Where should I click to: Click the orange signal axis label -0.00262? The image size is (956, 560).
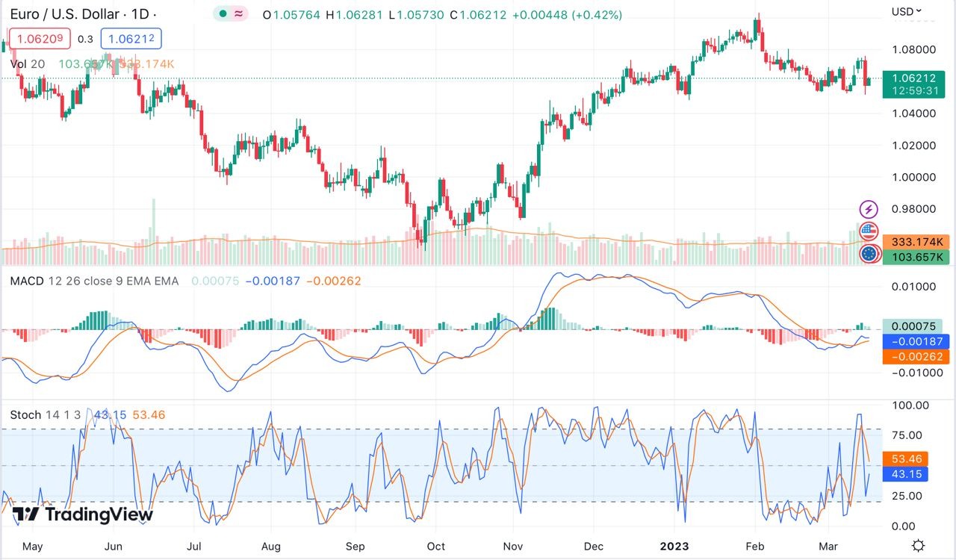tap(916, 356)
